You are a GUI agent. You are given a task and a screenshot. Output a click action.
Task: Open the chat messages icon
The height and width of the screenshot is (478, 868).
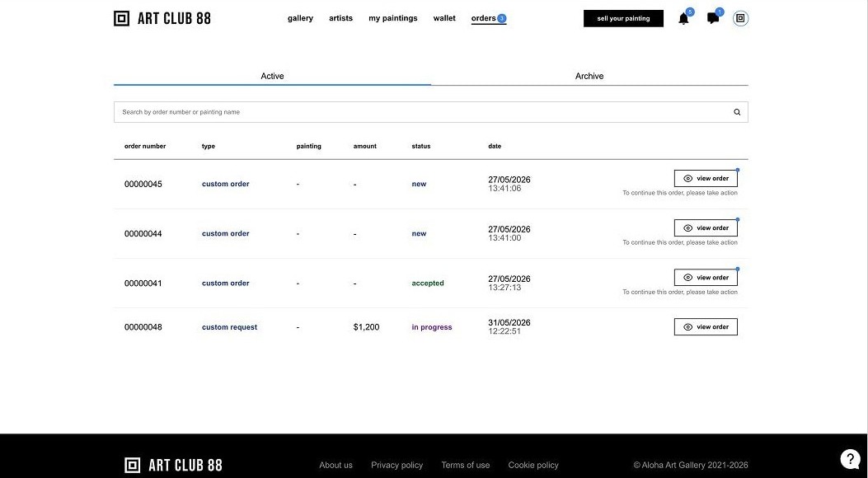point(713,19)
